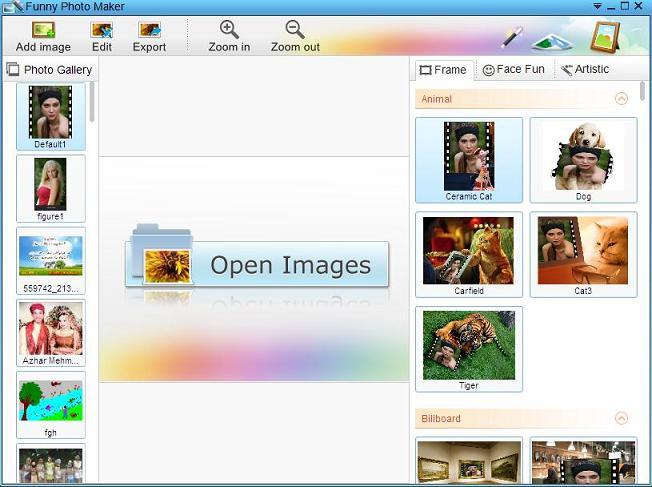Viewport: 652px width, 487px height.
Task: Click the photo stack icon beside the wand
Action: tap(552, 42)
